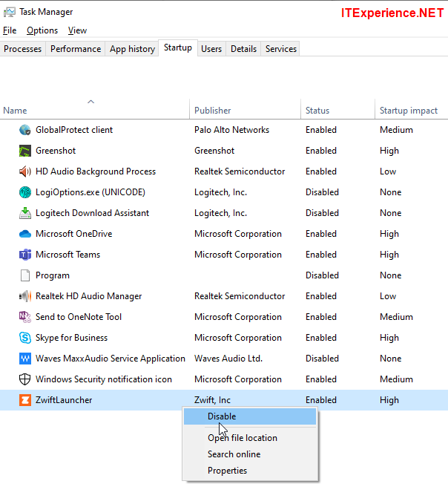Switch to the Services tab
Viewport: 448px width, 484px height.
point(281,49)
